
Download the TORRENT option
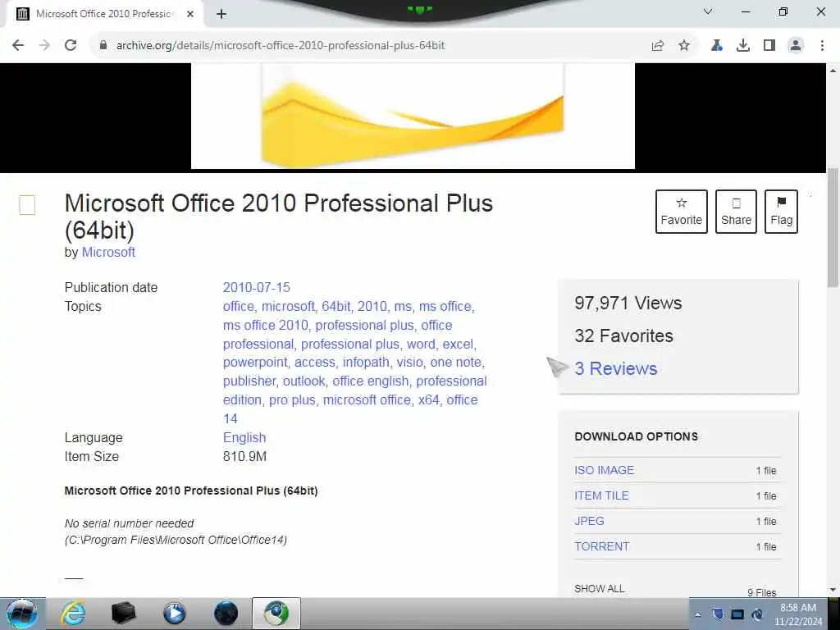(x=601, y=547)
